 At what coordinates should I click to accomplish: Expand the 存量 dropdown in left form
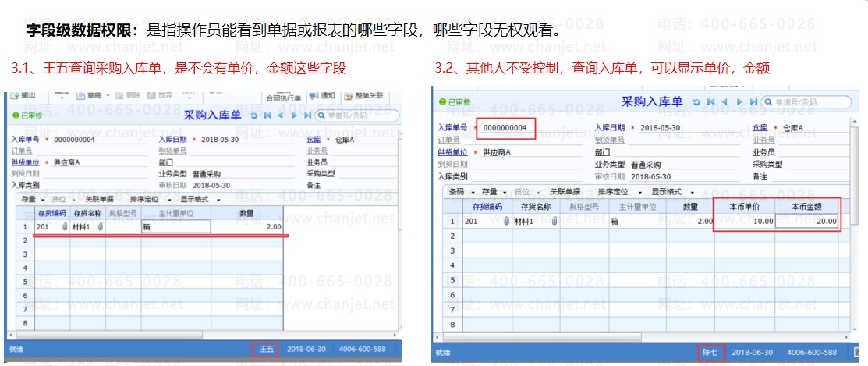34,199
